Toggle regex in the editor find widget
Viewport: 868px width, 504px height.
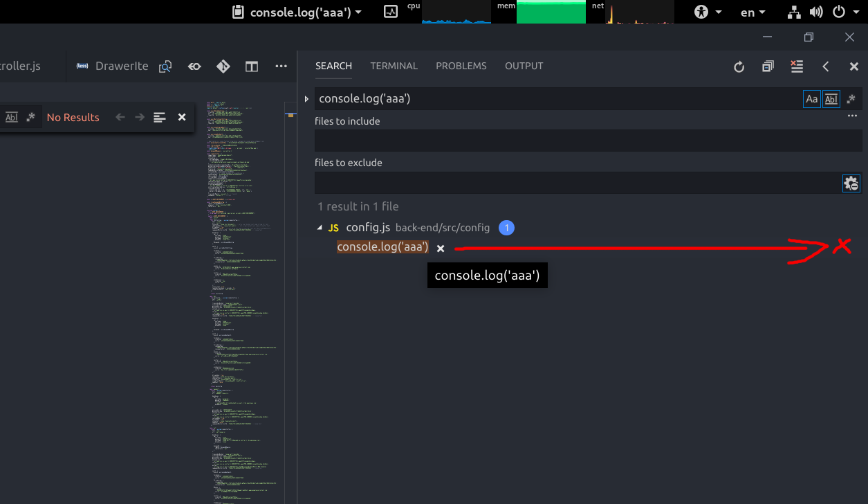[x=30, y=117]
